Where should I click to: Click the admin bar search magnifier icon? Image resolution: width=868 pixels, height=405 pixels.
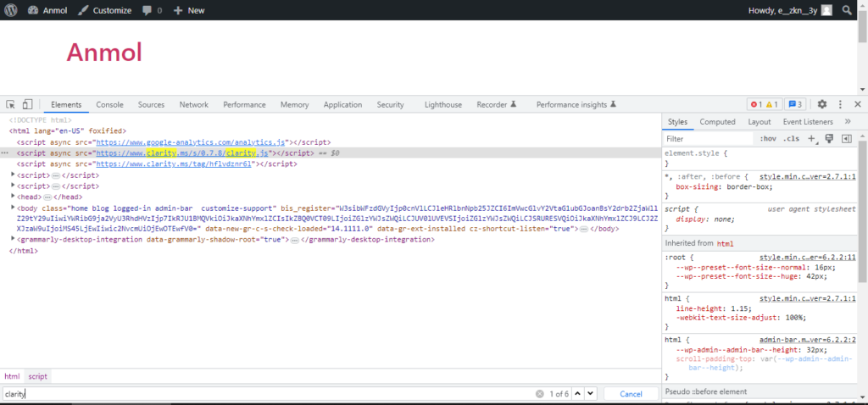tap(847, 10)
